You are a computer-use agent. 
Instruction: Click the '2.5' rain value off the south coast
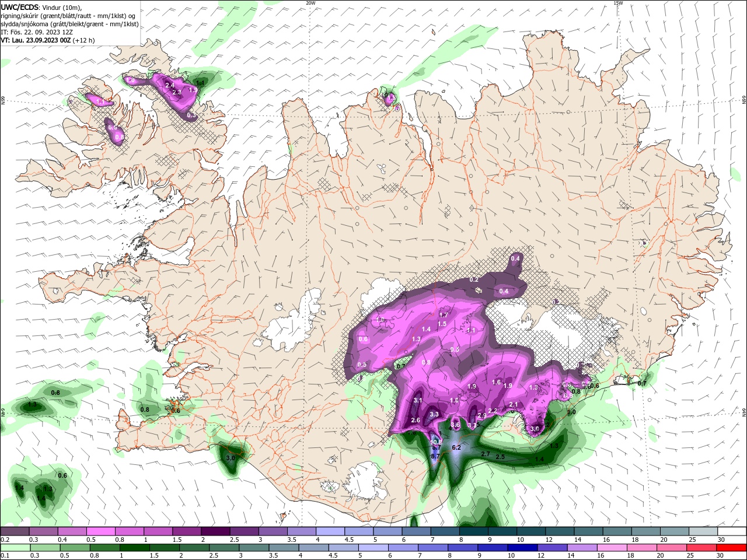coord(500,457)
